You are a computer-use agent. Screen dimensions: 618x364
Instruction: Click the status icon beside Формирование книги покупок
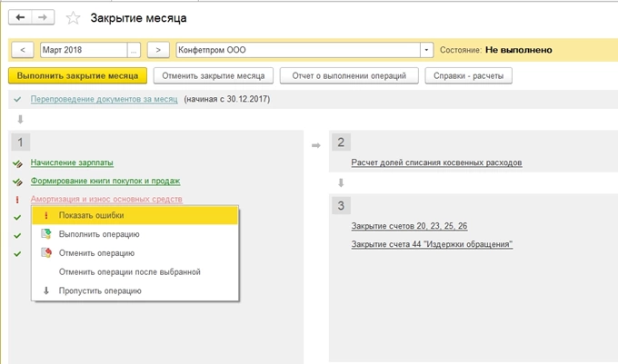pyautogui.click(x=17, y=182)
